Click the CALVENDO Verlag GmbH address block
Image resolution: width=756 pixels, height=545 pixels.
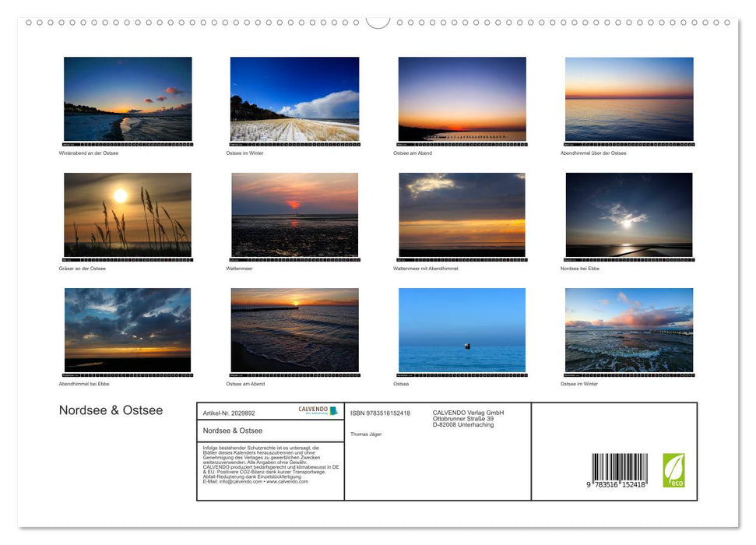[x=467, y=418]
